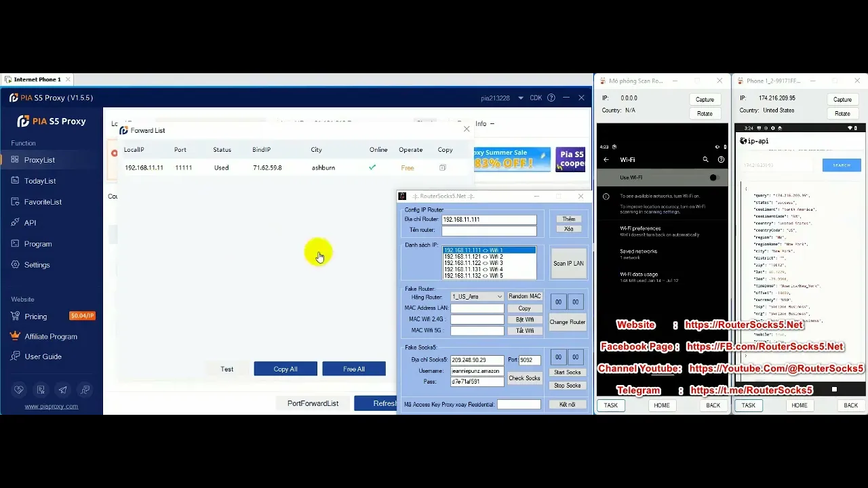
Task: Open Affiliate Program page
Action: (51, 337)
